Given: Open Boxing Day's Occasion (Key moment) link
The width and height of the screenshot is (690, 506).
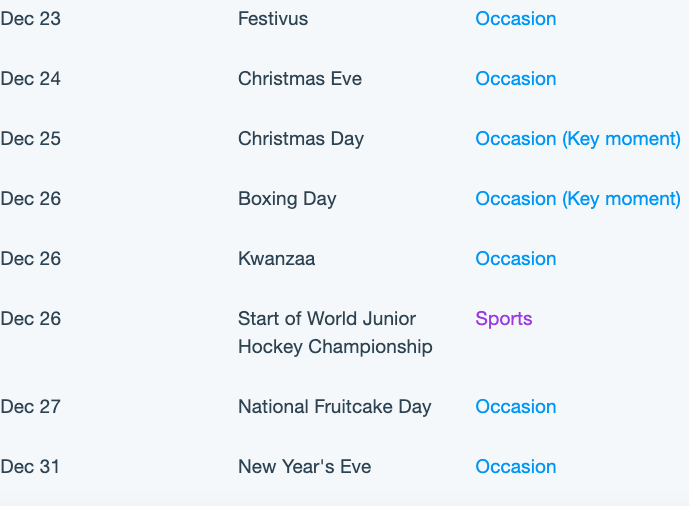Looking at the screenshot, I should [578, 199].
